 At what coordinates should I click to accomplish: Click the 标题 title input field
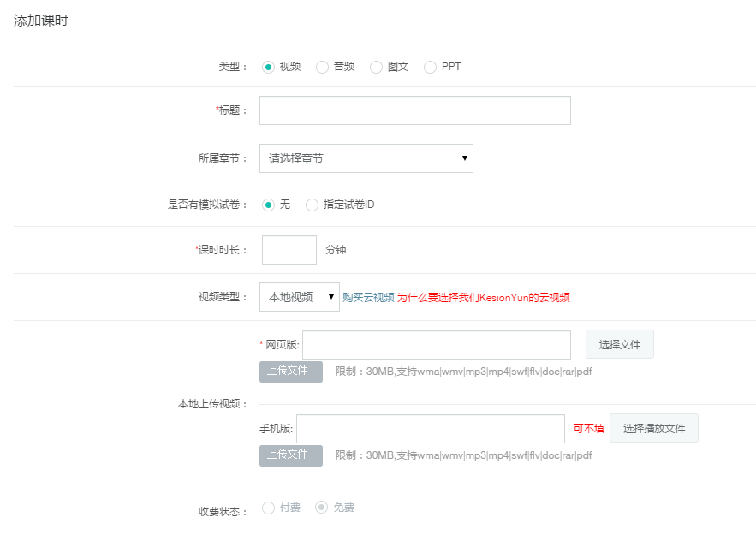click(414, 110)
